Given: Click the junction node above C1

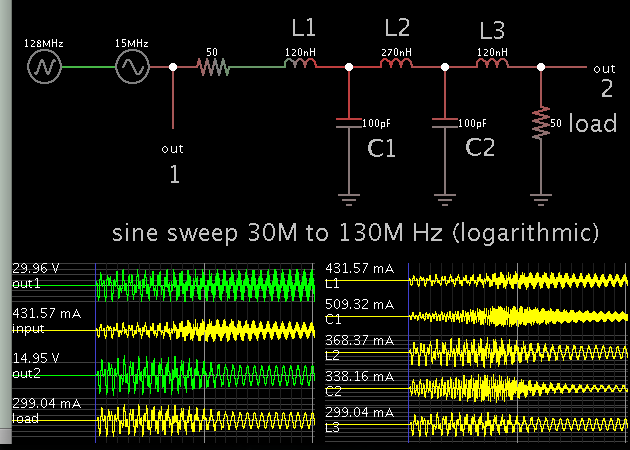Looking at the screenshot, I should pyautogui.click(x=349, y=67).
